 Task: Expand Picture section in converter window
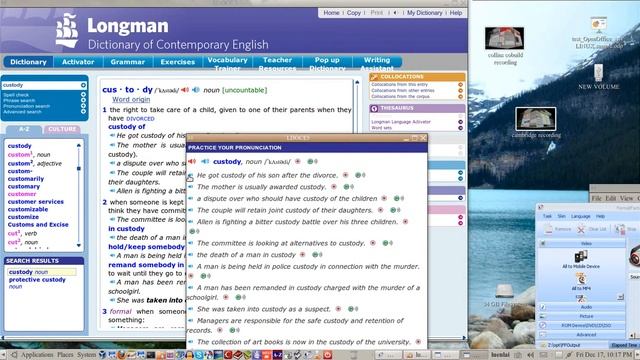pos(582,316)
